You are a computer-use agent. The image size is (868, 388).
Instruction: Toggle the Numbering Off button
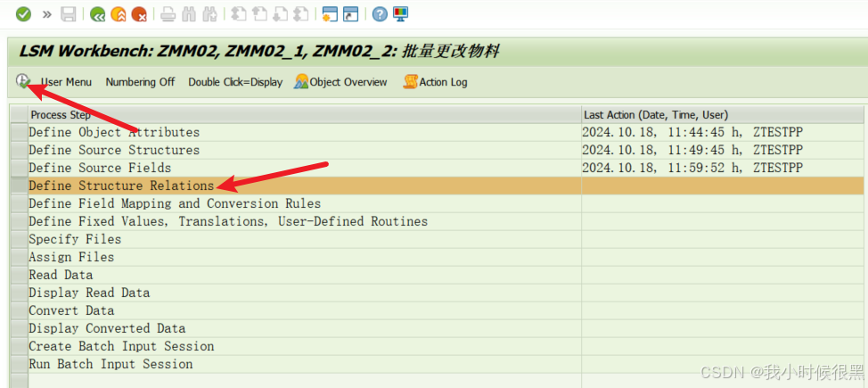(140, 82)
